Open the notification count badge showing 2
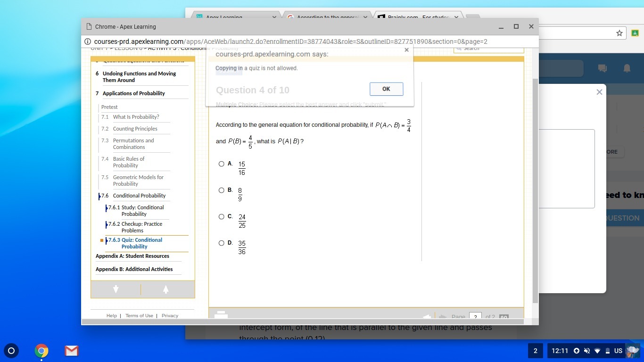 coord(535,351)
